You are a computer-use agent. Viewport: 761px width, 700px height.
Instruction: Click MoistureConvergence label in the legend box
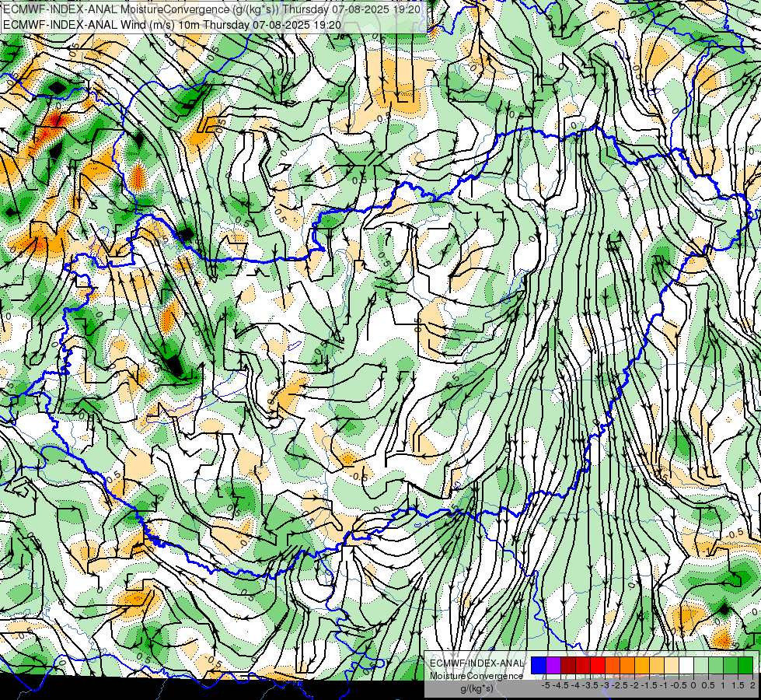coord(476,676)
